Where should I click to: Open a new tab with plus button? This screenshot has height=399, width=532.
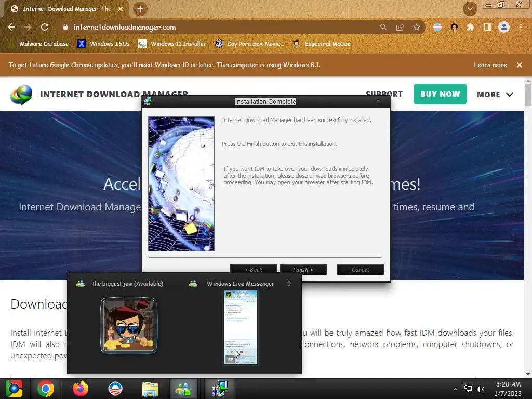tap(140, 9)
